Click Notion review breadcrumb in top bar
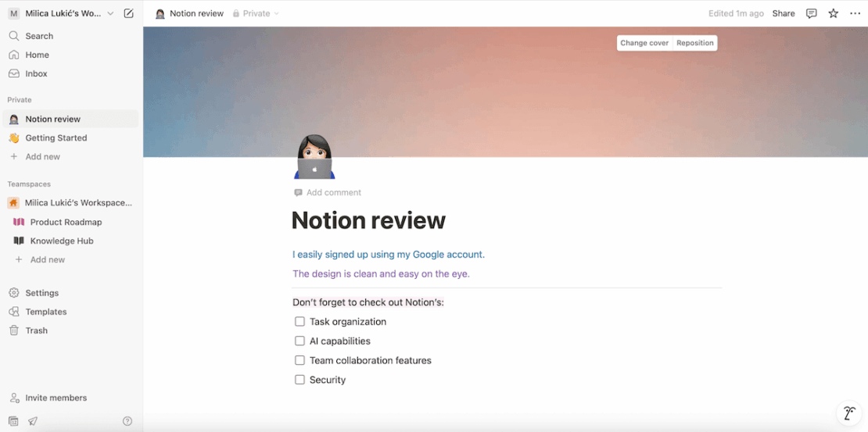Image resolution: width=868 pixels, height=432 pixels. click(190, 13)
